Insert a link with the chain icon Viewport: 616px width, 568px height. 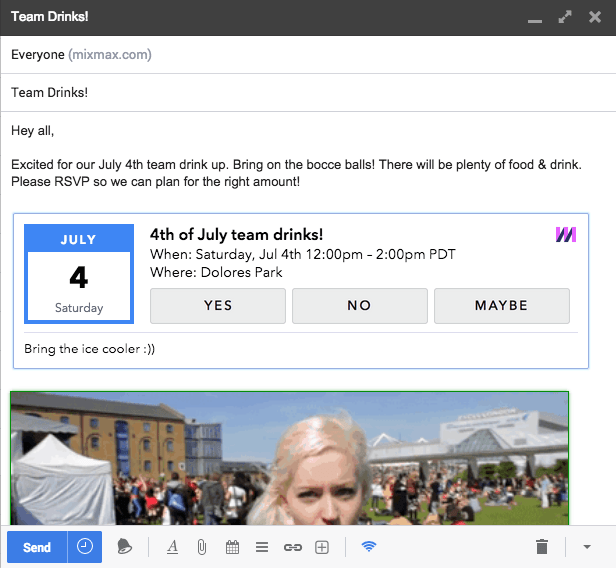pos(292,547)
